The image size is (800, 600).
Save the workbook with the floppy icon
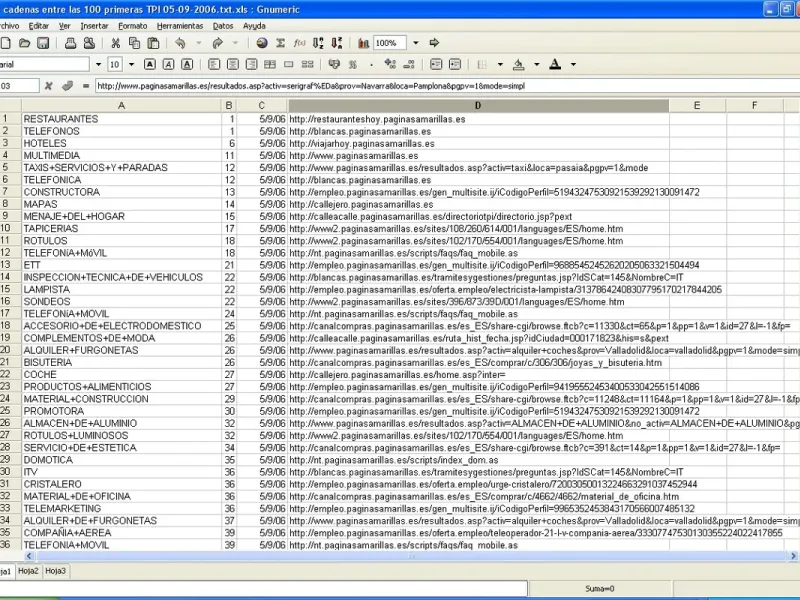pyautogui.click(x=43, y=43)
